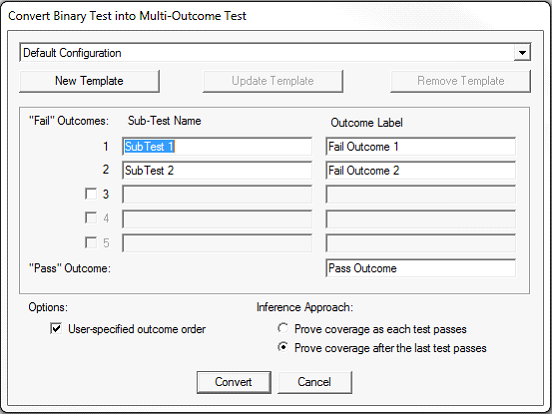Screen dimensions: 553x415
Task: Click the Pass Outcome label field
Action: coord(420,268)
